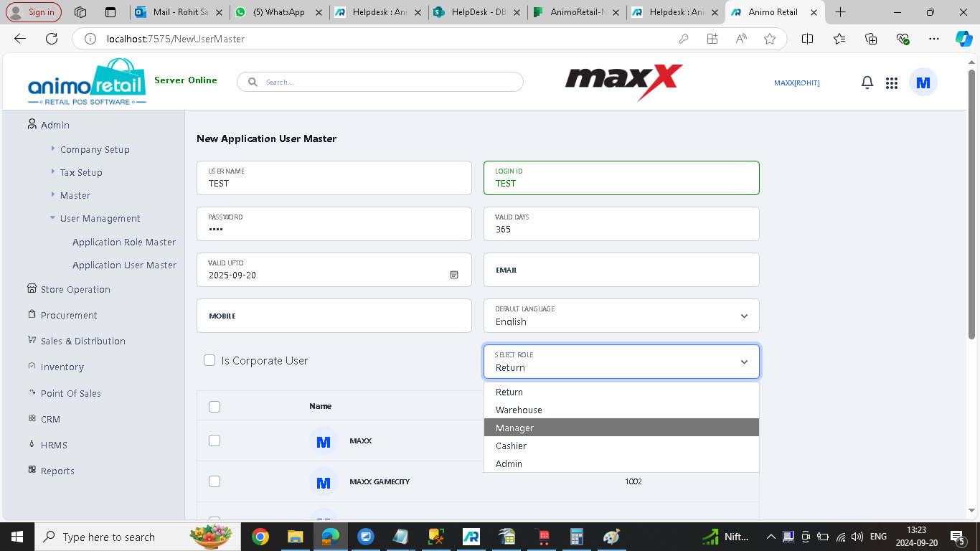Open the Calculator from the taskbar

click(x=576, y=537)
